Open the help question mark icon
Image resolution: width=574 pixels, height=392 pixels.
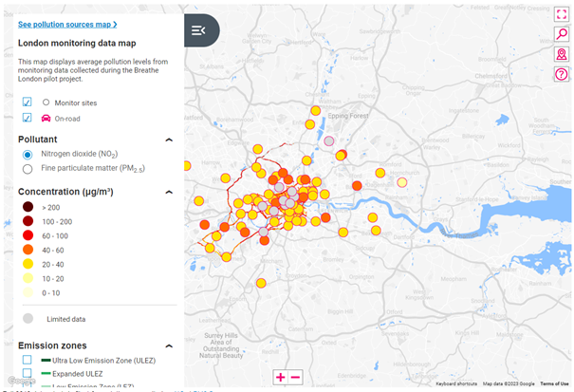(562, 74)
